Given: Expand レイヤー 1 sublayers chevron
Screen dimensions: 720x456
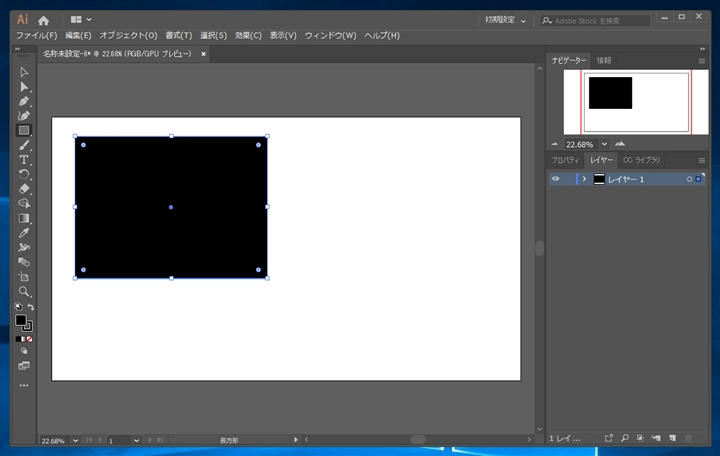Looking at the screenshot, I should (584, 179).
